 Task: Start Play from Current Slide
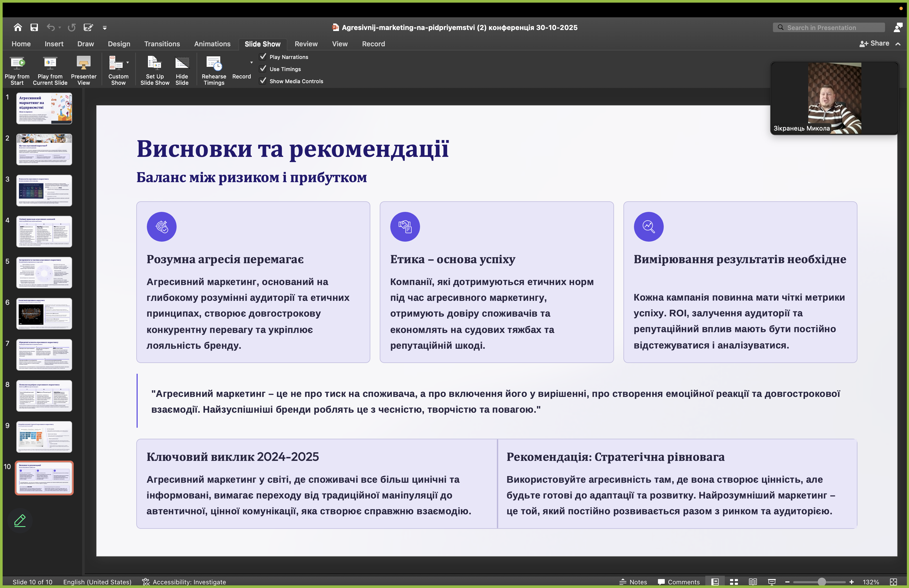coord(50,63)
